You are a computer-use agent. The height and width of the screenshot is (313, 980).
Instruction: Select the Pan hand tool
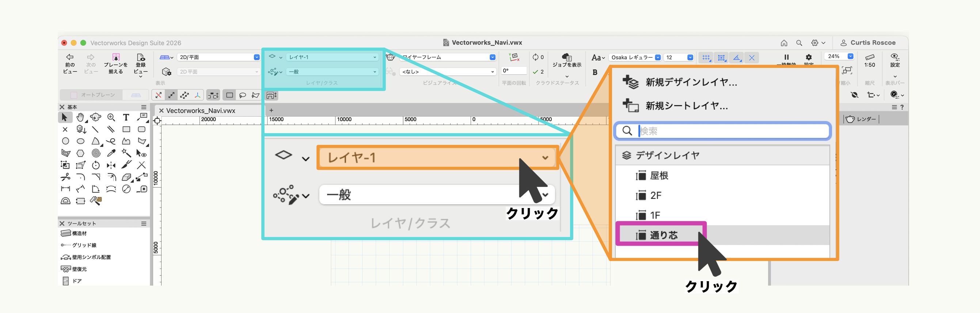click(x=80, y=117)
